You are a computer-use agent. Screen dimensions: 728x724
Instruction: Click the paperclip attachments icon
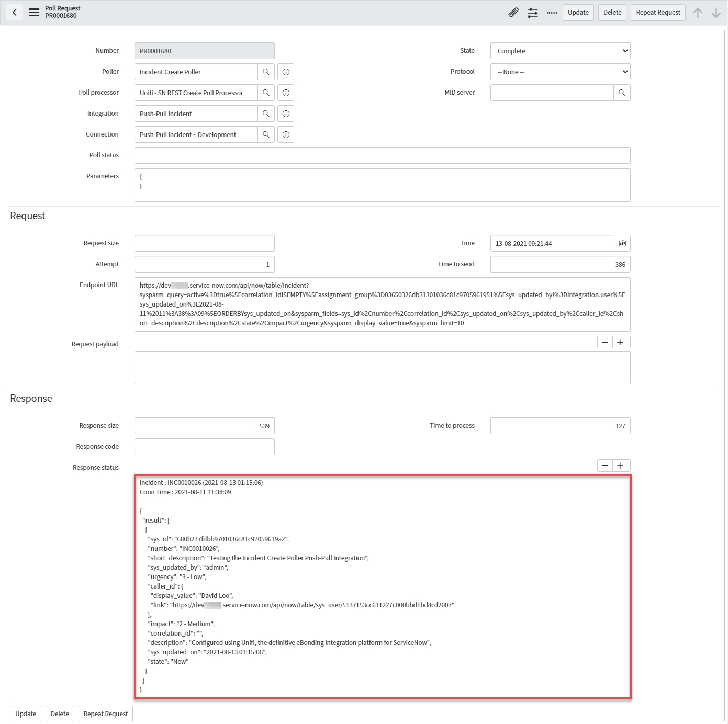coord(513,13)
